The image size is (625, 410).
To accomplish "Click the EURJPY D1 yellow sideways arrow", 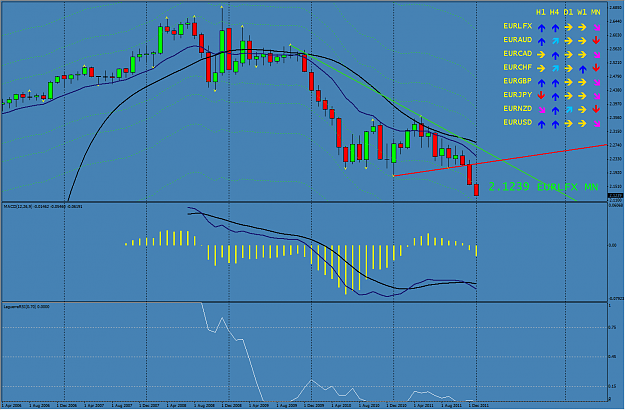I will (568, 96).
